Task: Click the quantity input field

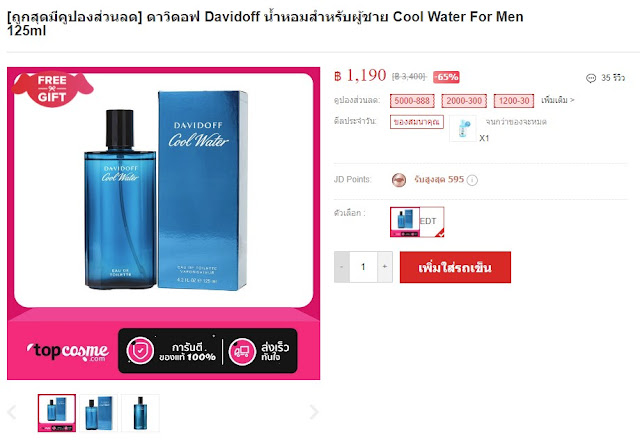Action: pyautogui.click(x=363, y=267)
